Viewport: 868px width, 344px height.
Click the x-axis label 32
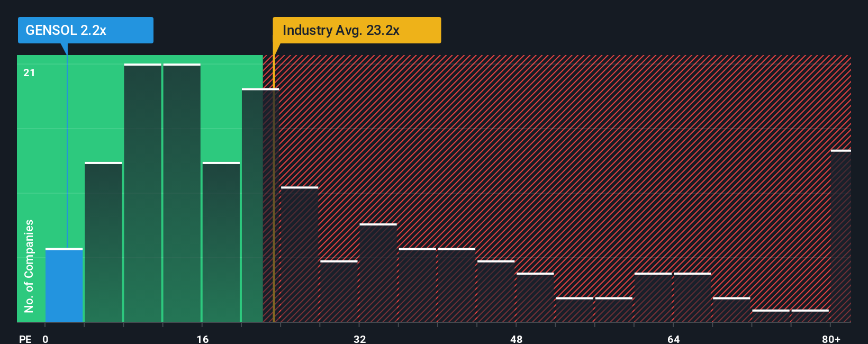click(x=359, y=339)
